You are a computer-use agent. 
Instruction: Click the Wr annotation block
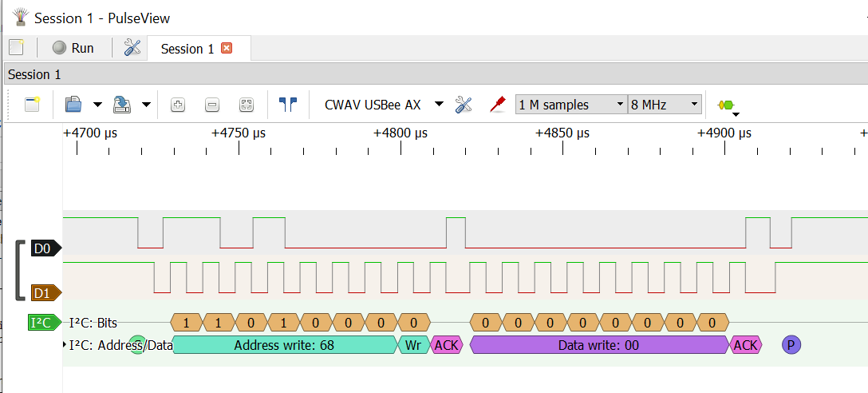pos(413,345)
